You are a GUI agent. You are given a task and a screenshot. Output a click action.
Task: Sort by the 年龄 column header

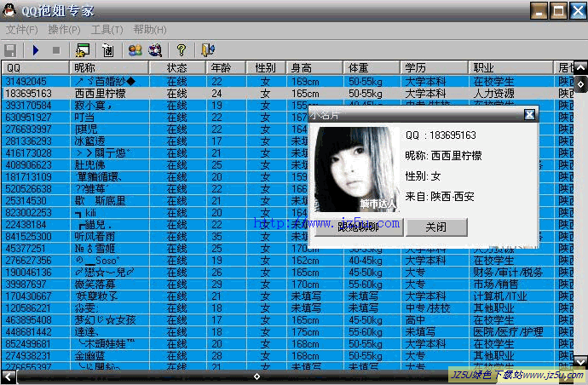point(226,68)
